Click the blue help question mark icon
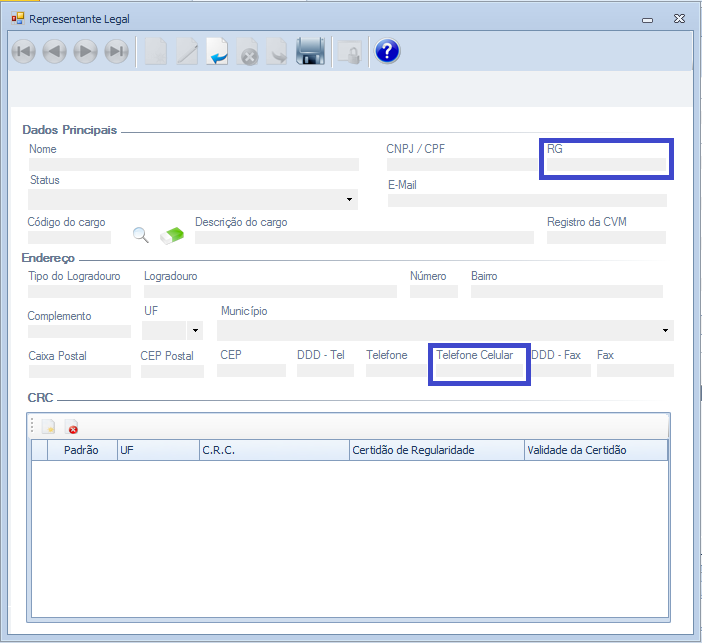The image size is (702, 643). click(387, 52)
